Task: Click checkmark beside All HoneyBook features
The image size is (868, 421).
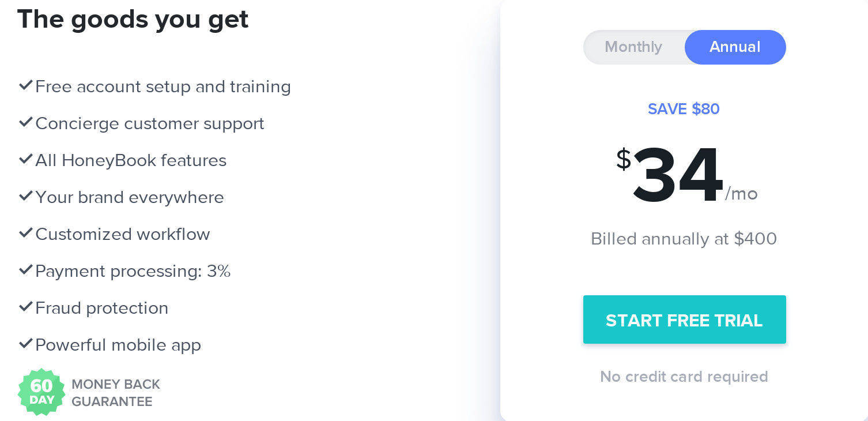Action: pyautogui.click(x=25, y=160)
